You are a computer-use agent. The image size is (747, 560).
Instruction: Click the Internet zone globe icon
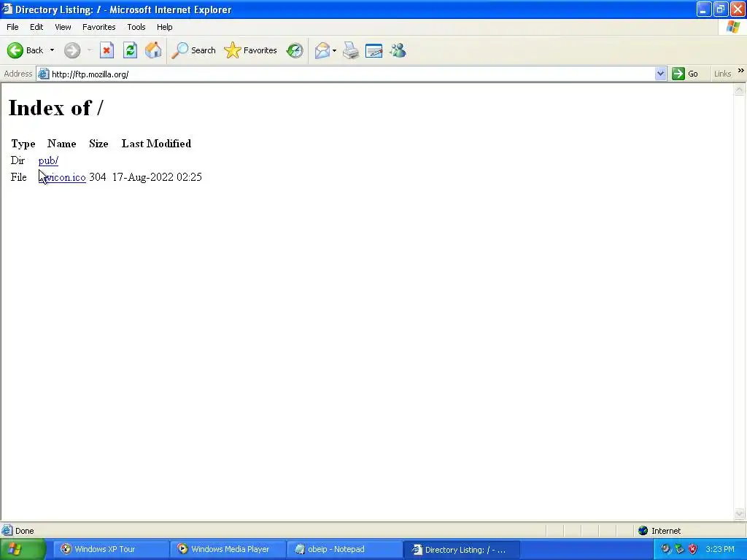(643, 531)
